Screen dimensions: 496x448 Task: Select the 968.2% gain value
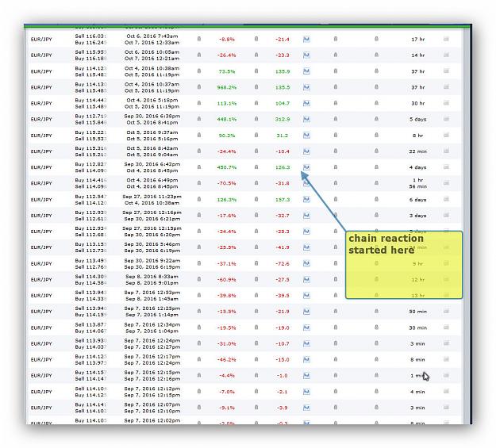coord(226,87)
